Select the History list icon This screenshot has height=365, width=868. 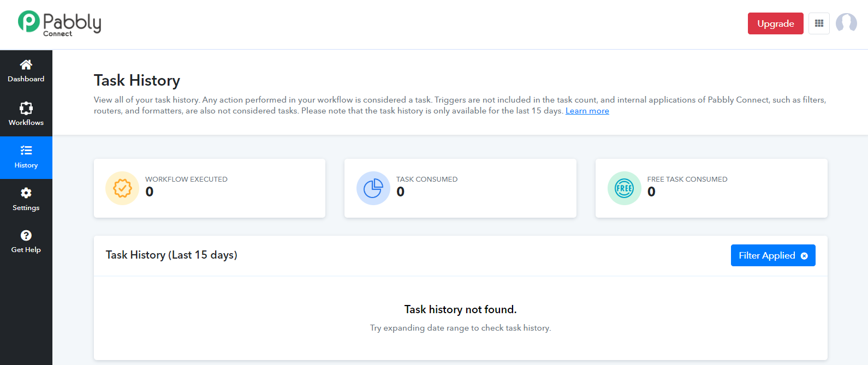point(26,150)
